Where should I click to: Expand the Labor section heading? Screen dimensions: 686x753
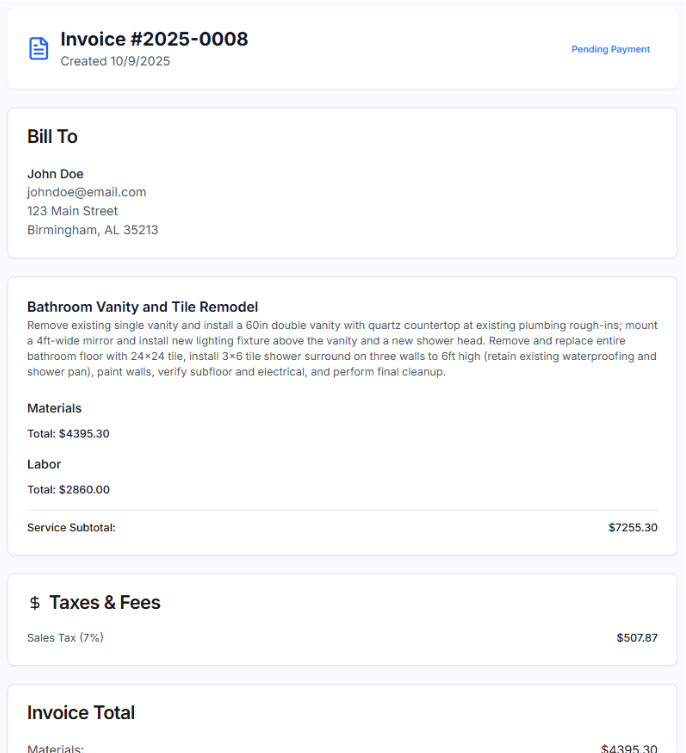[44, 464]
